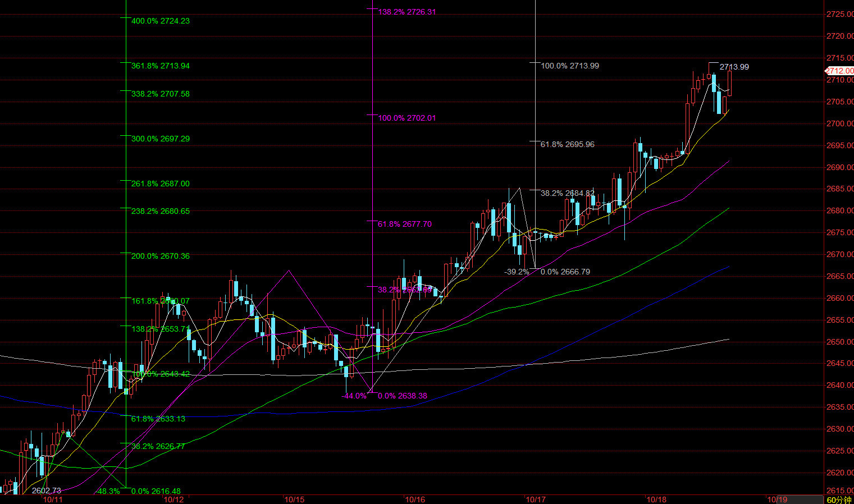This screenshot has height=504, width=854.
Task: Select the 200.0% 2670.36 Fibonacci label
Action: coord(161,256)
